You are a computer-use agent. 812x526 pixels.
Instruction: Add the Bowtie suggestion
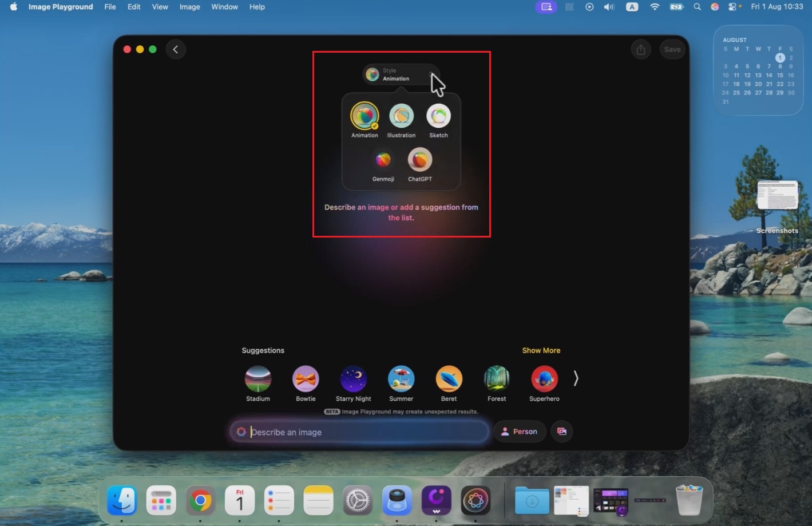tap(306, 383)
